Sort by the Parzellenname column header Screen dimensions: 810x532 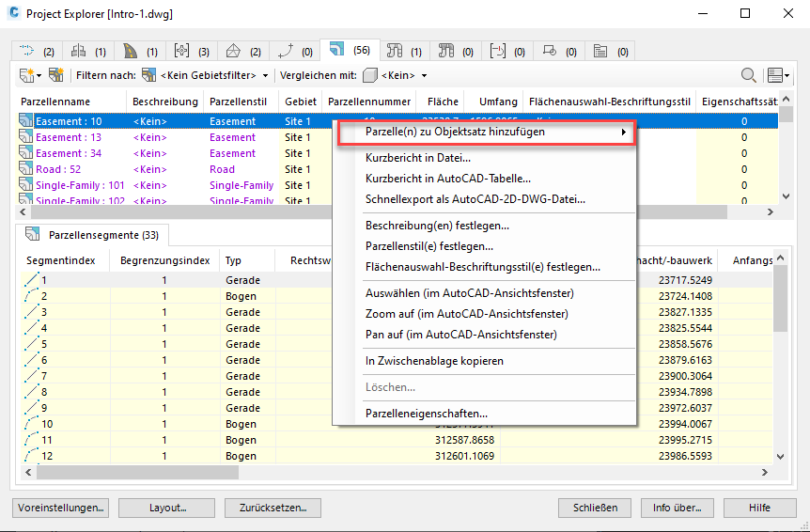click(x=71, y=102)
